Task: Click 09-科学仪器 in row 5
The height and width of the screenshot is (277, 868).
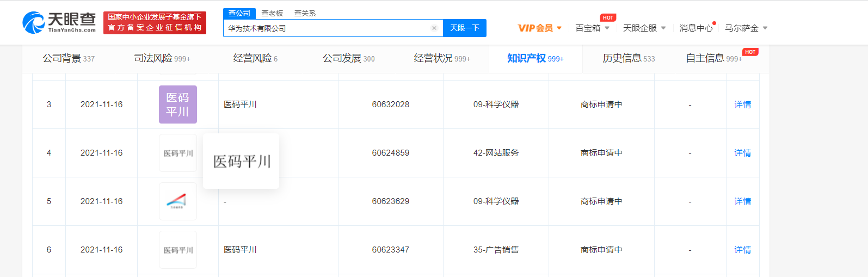Action: click(496, 201)
